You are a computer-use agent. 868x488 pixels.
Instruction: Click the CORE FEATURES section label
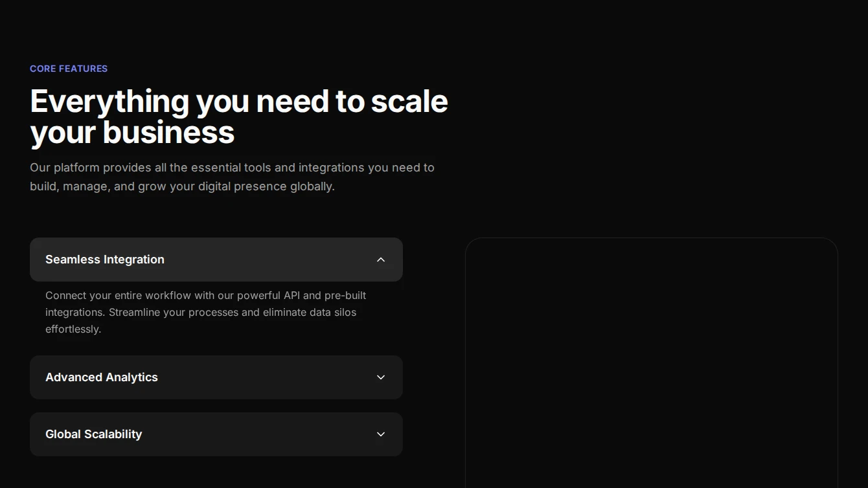pyautogui.click(x=69, y=69)
